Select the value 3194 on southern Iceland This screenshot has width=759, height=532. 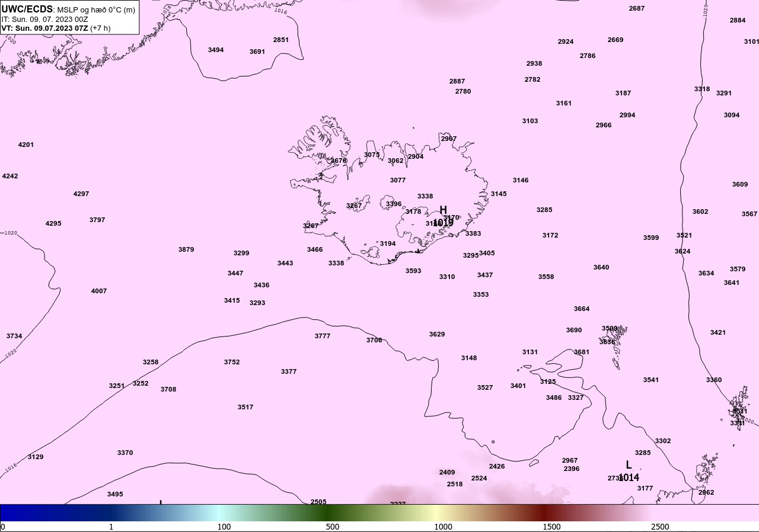point(388,243)
